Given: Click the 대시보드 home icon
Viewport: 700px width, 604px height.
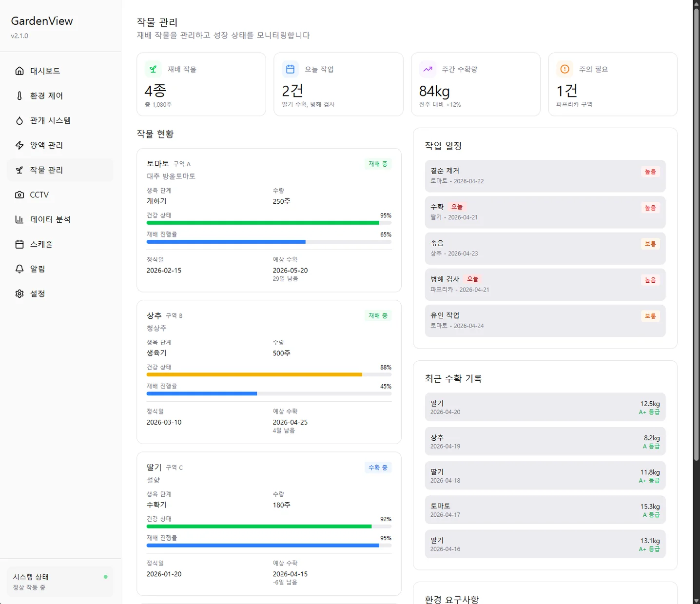Looking at the screenshot, I should pos(19,71).
